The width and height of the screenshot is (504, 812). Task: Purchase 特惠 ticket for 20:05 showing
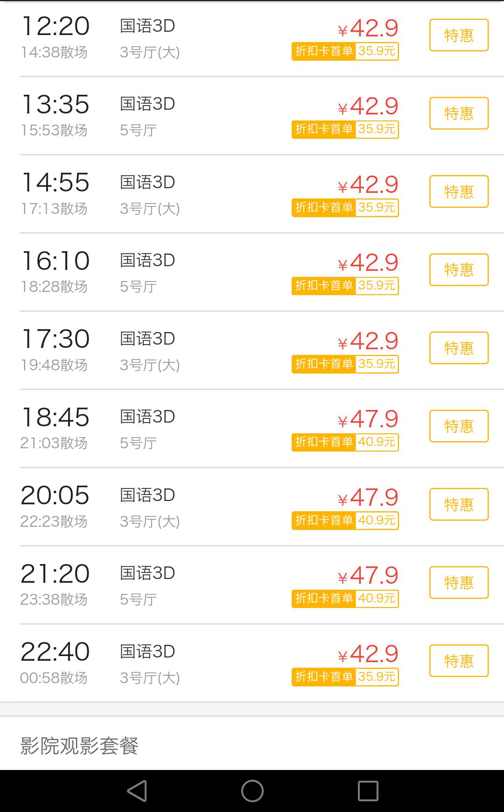(x=459, y=504)
